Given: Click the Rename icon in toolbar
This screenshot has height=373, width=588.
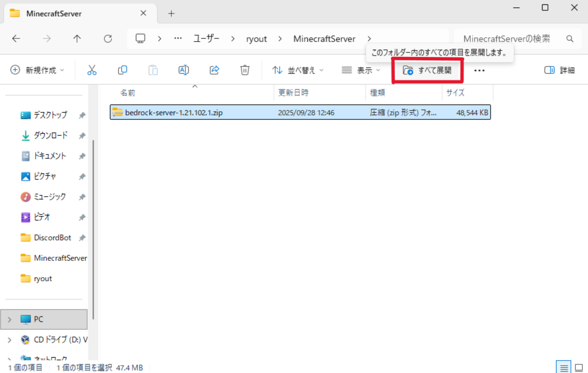Looking at the screenshot, I should [184, 70].
